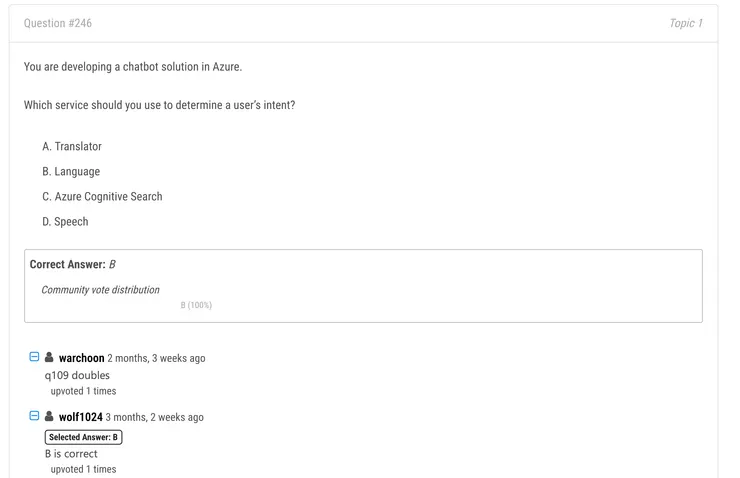The height and width of the screenshot is (478, 740).
Task: Choose option C. Azure Cognitive Search
Action: click(x=102, y=197)
